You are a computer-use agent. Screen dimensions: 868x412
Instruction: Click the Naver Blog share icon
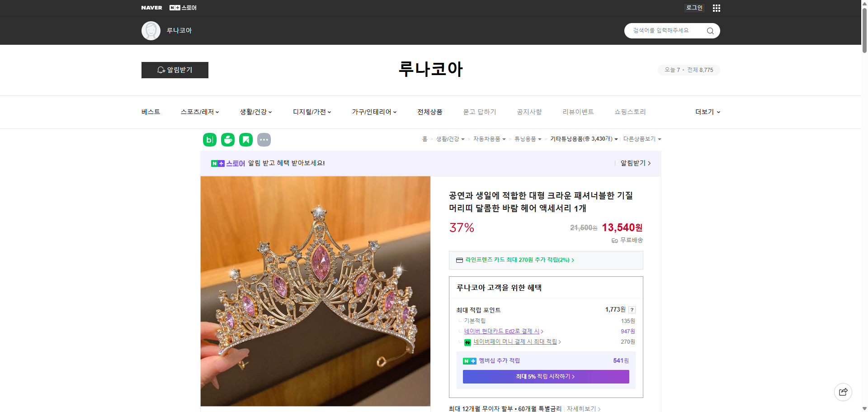tap(209, 140)
